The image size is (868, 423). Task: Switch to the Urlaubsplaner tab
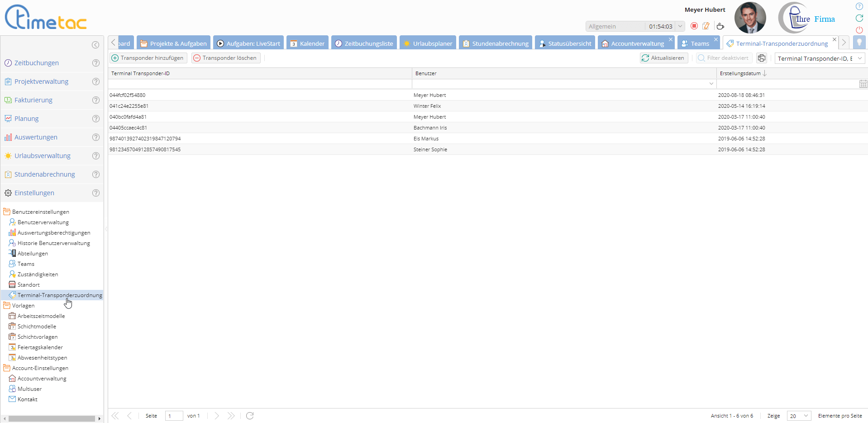(x=428, y=43)
